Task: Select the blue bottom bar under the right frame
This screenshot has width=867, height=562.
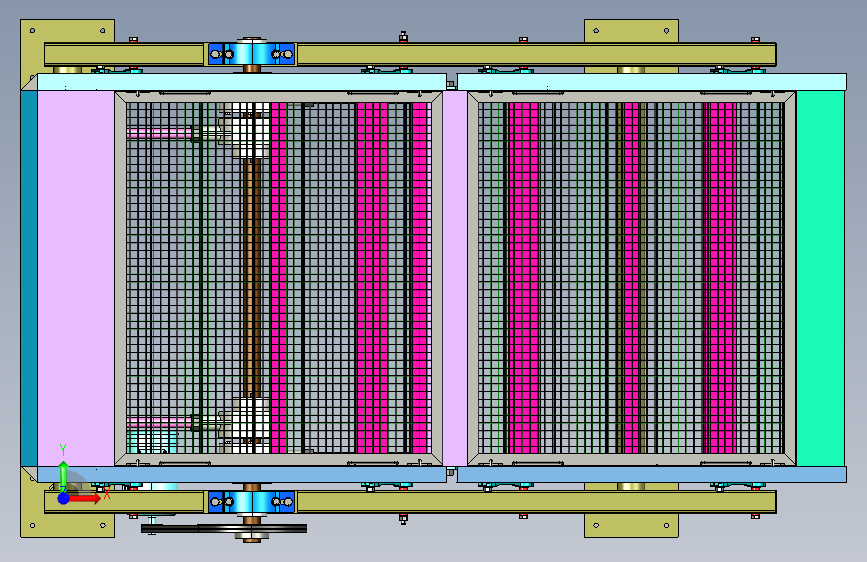Action: point(652,474)
